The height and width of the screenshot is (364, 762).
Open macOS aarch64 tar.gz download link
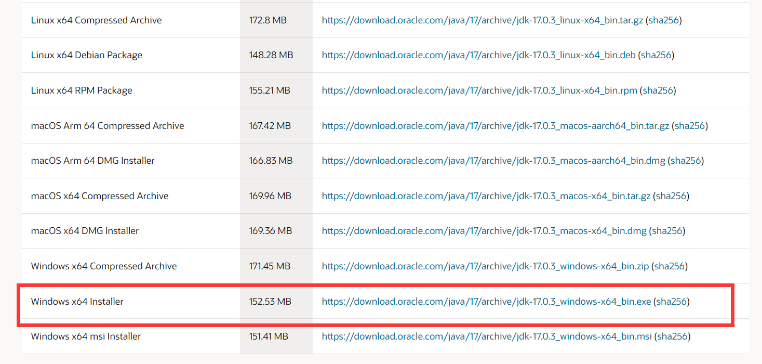(x=496, y=126)
